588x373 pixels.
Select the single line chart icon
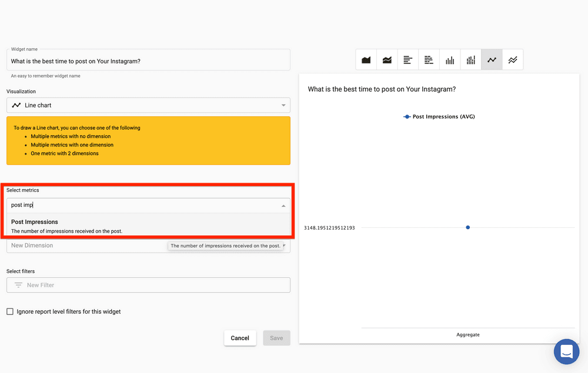coord(492,60)
